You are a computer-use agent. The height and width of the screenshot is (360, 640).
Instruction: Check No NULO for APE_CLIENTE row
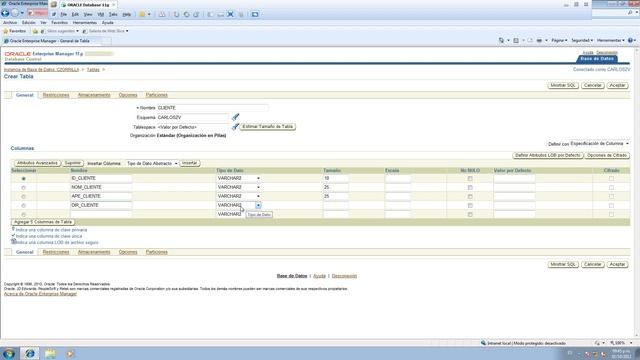470,196
